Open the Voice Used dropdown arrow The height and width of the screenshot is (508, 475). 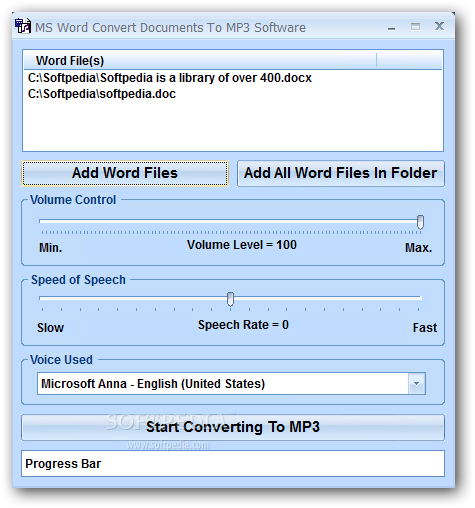click(417, 384)
